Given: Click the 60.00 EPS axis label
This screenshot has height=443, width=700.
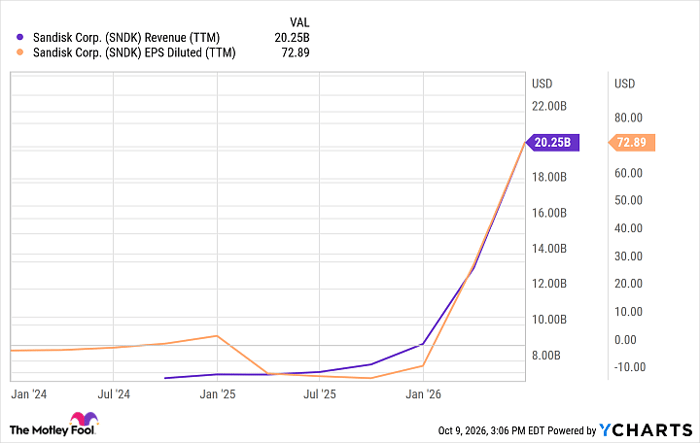Looking at the screenshot, I should (x=629, y=173).
